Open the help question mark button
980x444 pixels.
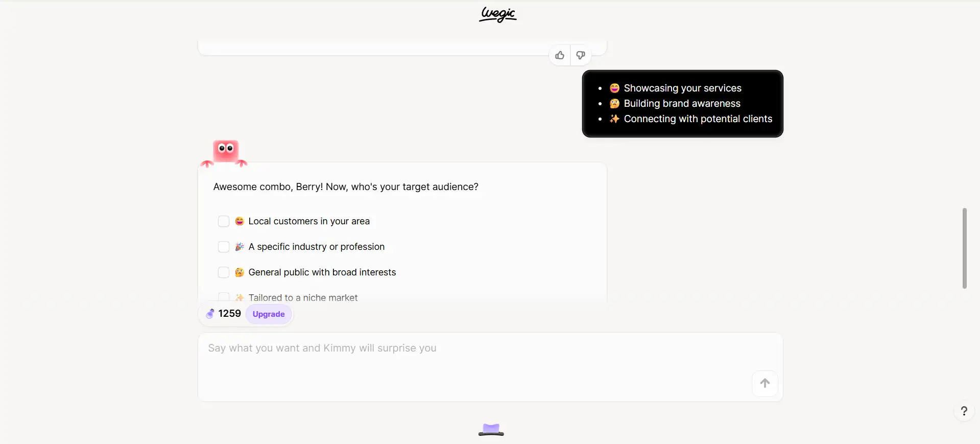[964, 411]
